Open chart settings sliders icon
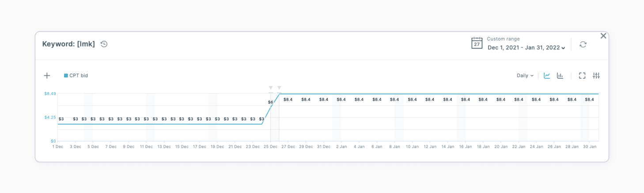This screenshot has height=193, width=644. pos(596,76)
